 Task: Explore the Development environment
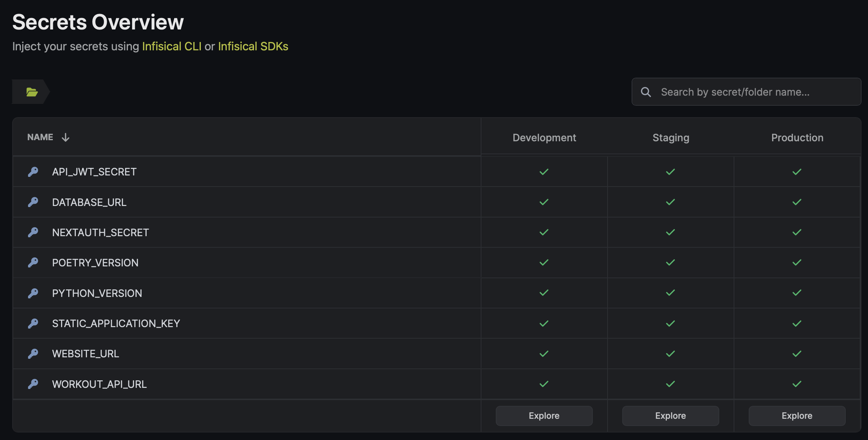point(543,415)
